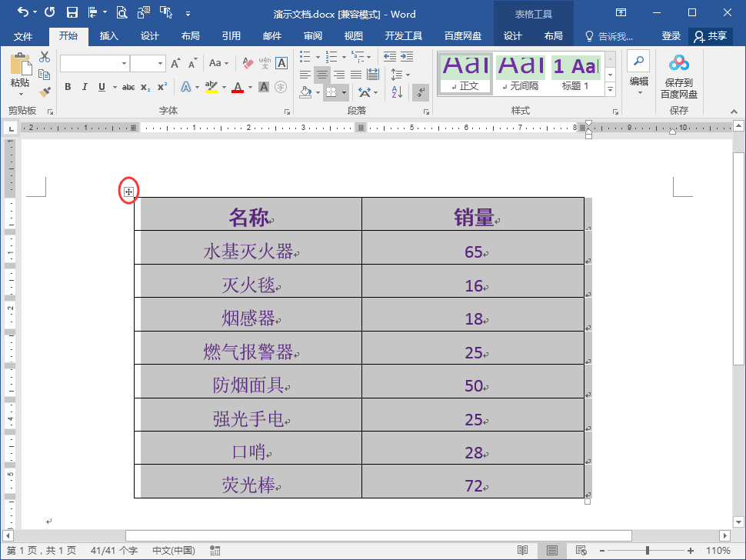Click the Cut scissors icon
Screen dimensions: 746x560
pos(45,57)
